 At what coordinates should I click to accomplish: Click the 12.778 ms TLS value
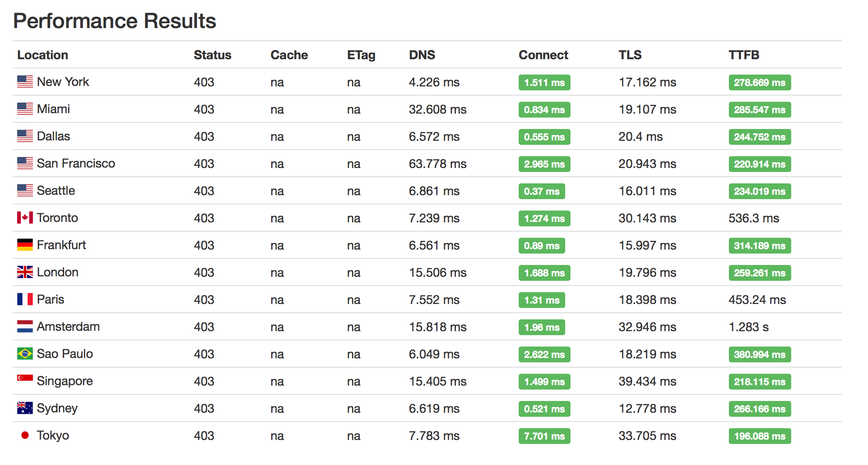click(647, 408)
